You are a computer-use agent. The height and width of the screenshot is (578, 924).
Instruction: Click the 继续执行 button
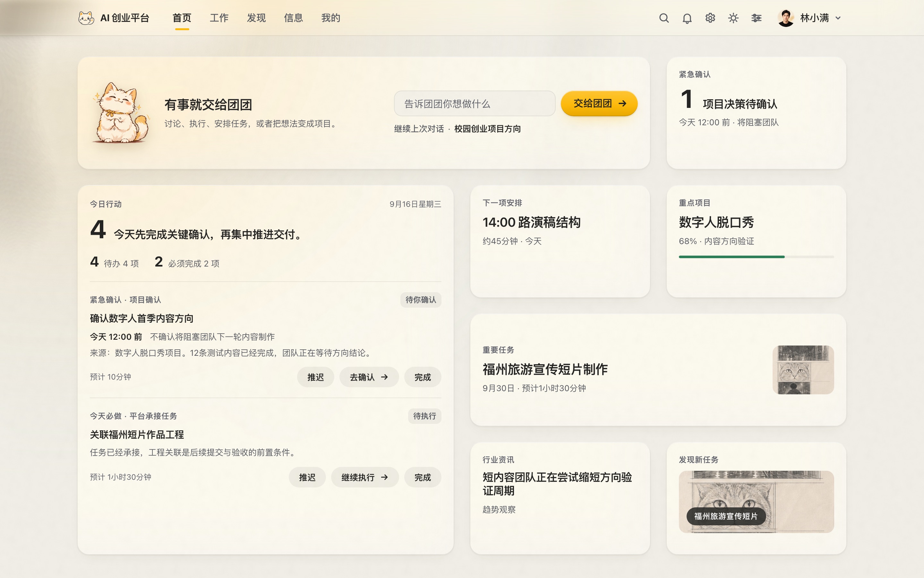point(365,477)
